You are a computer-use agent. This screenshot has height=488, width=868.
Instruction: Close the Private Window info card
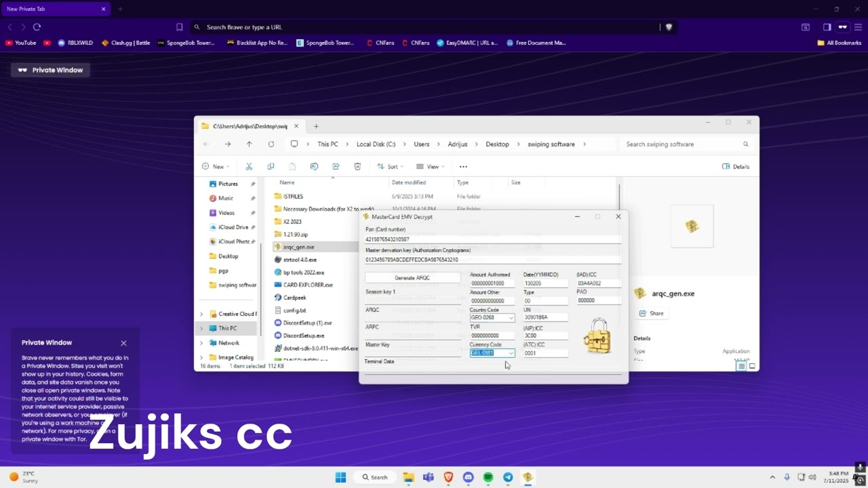click(123, 343)
